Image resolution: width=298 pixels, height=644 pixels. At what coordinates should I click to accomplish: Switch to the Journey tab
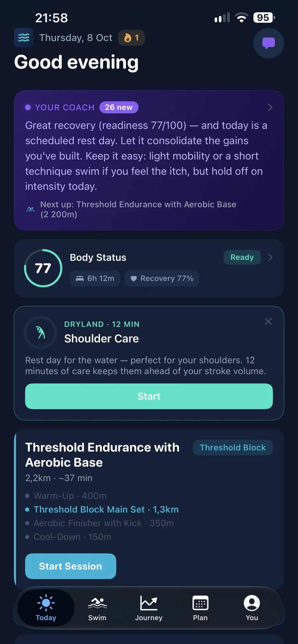[149, 608]
